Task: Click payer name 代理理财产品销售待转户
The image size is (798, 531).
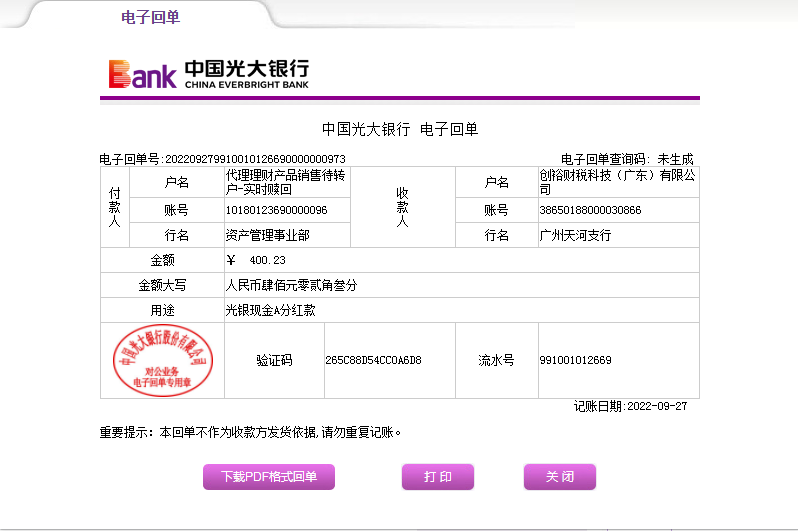Action: (286, 182)
